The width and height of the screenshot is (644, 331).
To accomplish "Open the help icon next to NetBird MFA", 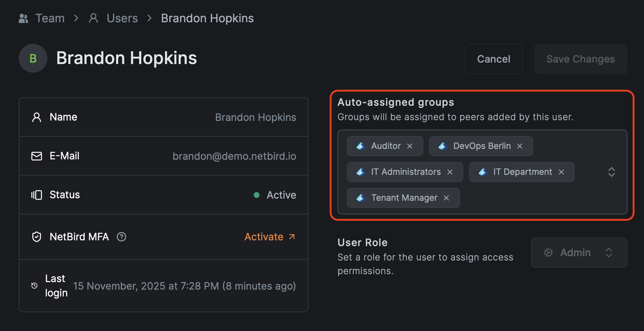I will 121,237.
